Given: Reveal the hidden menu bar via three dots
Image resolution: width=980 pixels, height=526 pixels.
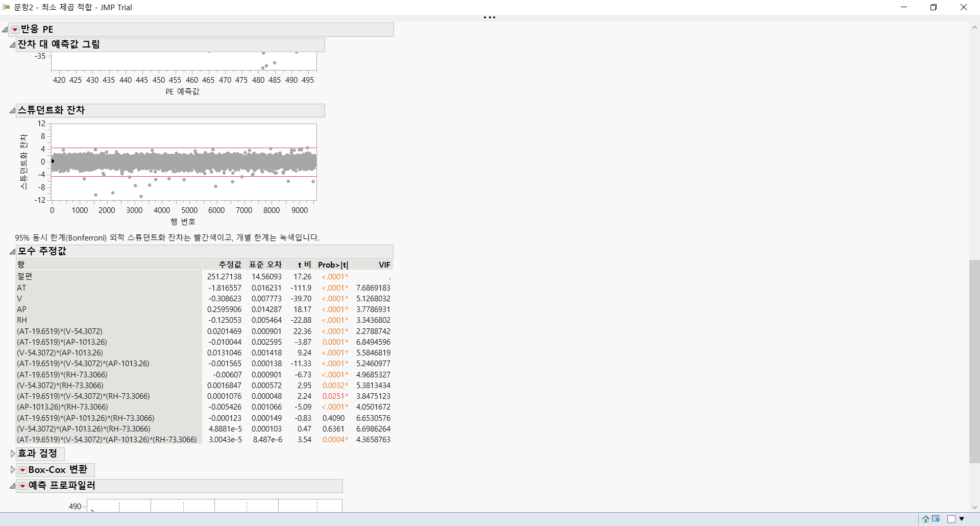Looking at the screenshot, I should [x=489, y=17].
